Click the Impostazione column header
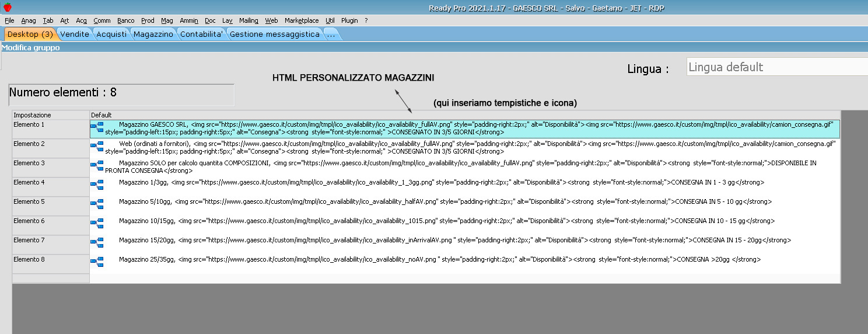This screenshot has height=334, width=868. point(51,115)
